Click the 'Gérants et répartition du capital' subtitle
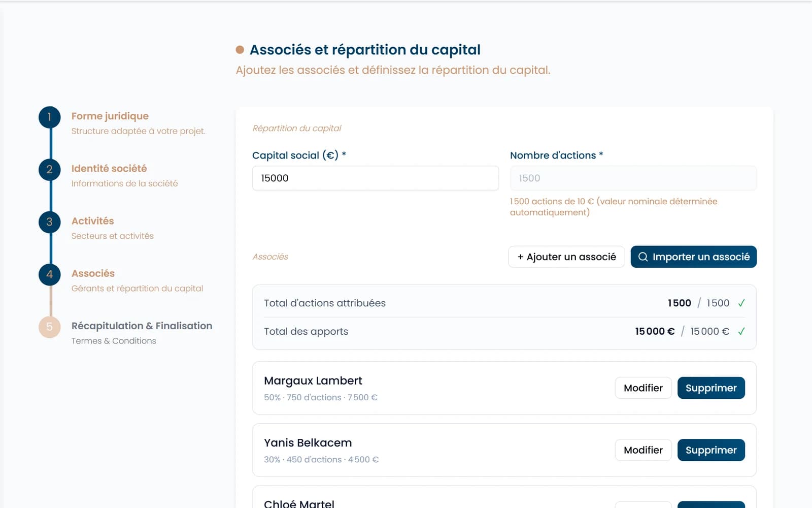The width and height of the screenshot is (812, 508). tap(137, 289)
